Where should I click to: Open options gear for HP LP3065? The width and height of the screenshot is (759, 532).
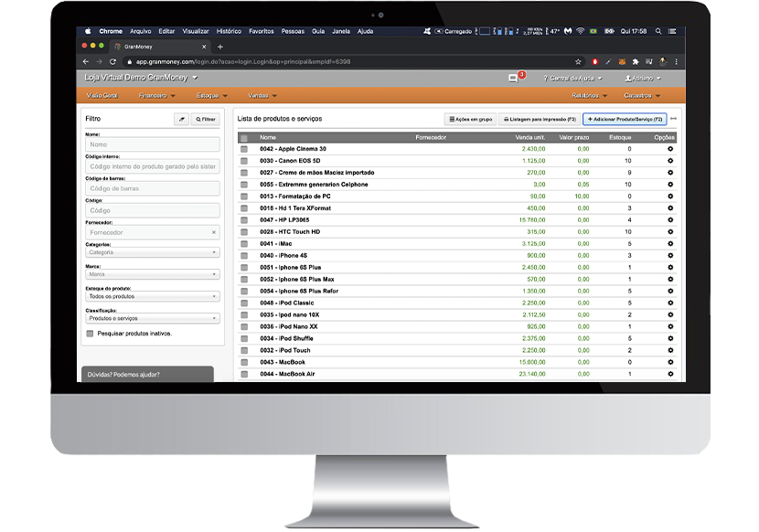tap(670, 220)
